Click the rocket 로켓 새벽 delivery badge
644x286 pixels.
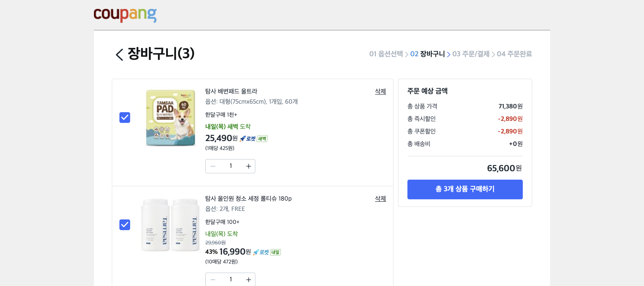(254, 139)
